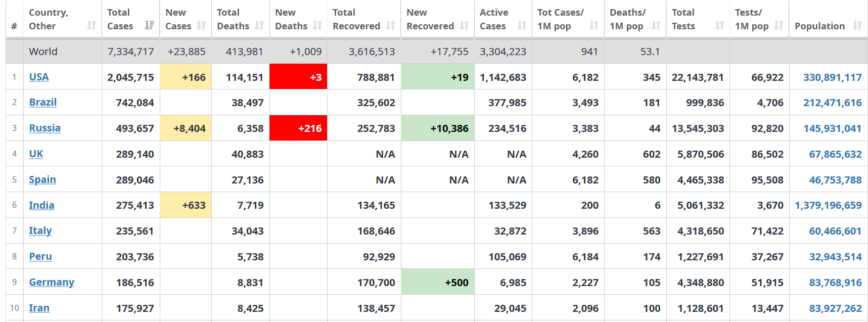Select the red Russia new deaths cell +216

(x=298, y=128)
